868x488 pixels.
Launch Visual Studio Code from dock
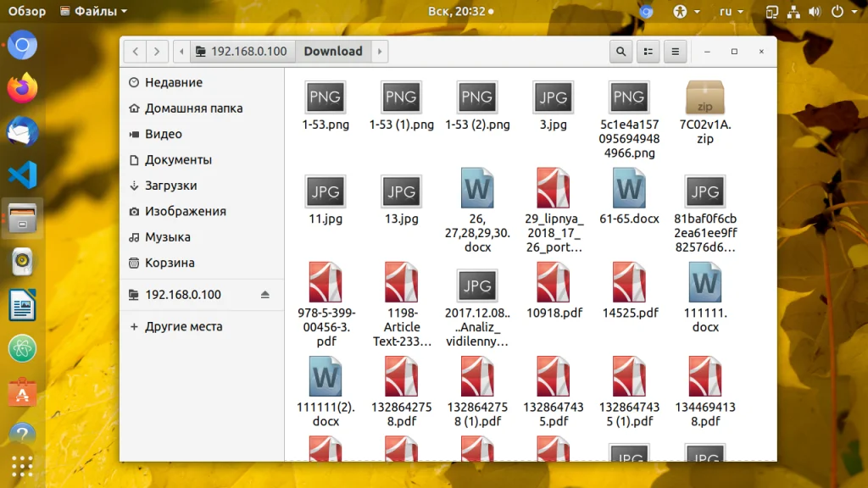pos(22,175)
